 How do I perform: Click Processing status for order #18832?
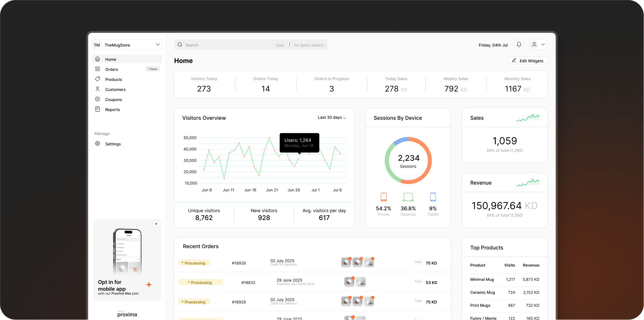coord(201,282)
